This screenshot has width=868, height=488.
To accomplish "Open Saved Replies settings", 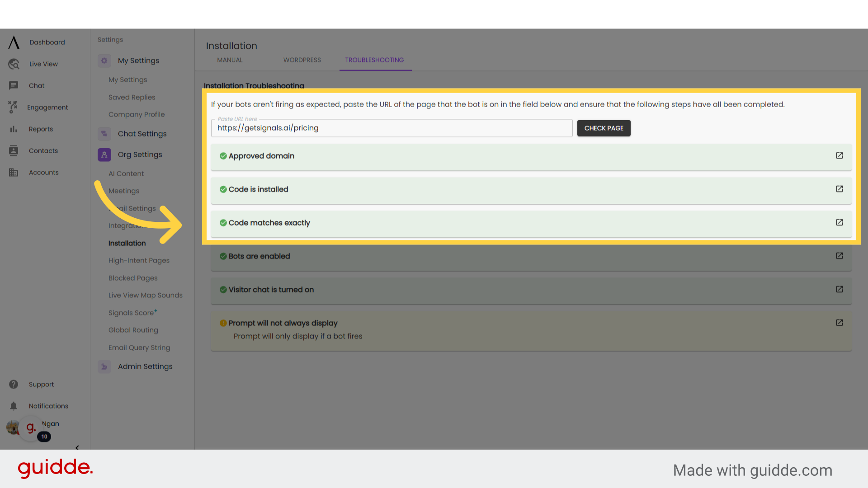I will tap(132, 97).
